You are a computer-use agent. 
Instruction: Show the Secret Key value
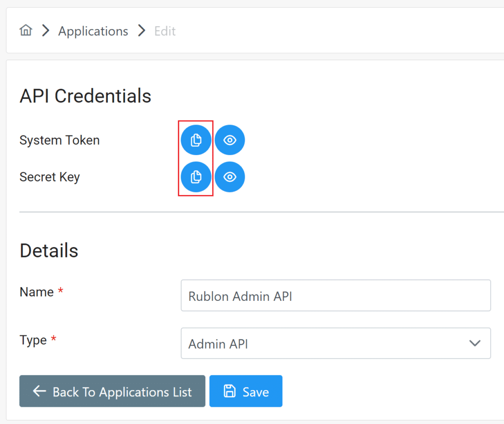(x=229, y=177)
